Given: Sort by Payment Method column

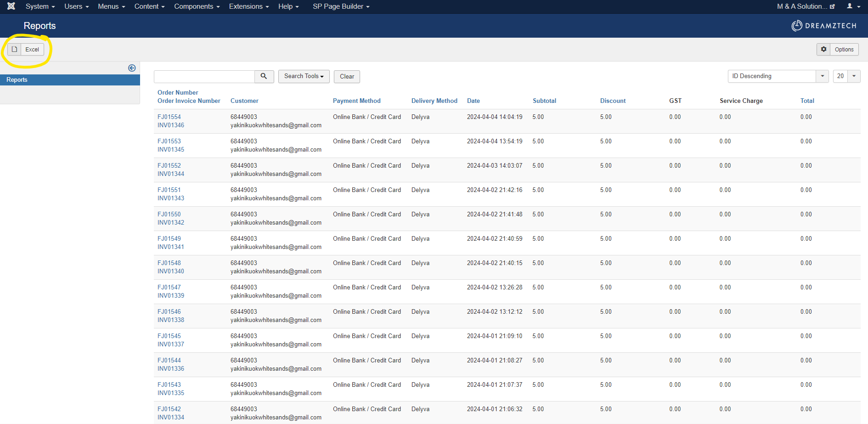Looking at the screenshot, I should pyautogui.click(x=357, y=101).
